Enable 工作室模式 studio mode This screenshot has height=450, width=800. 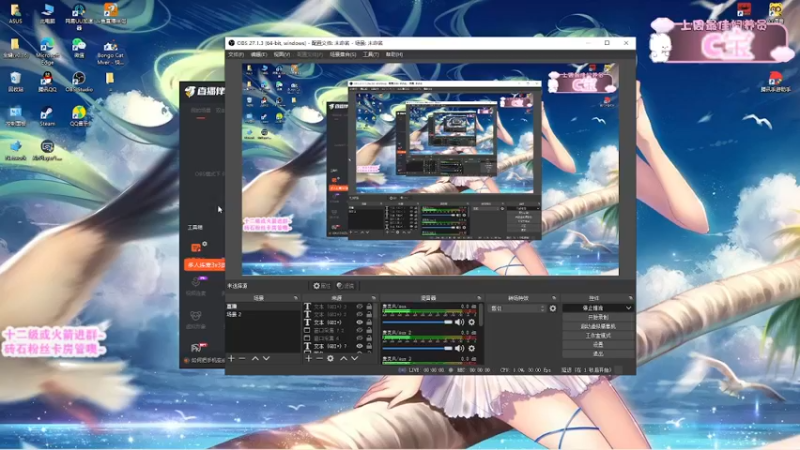598,336
